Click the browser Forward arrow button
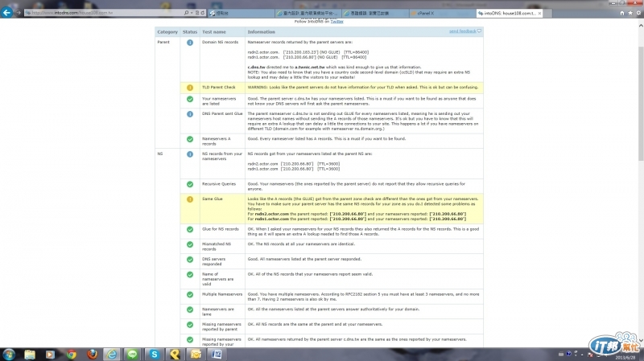Screen dimensions: 644x361 pyautogui.click(x=18, y=13)
